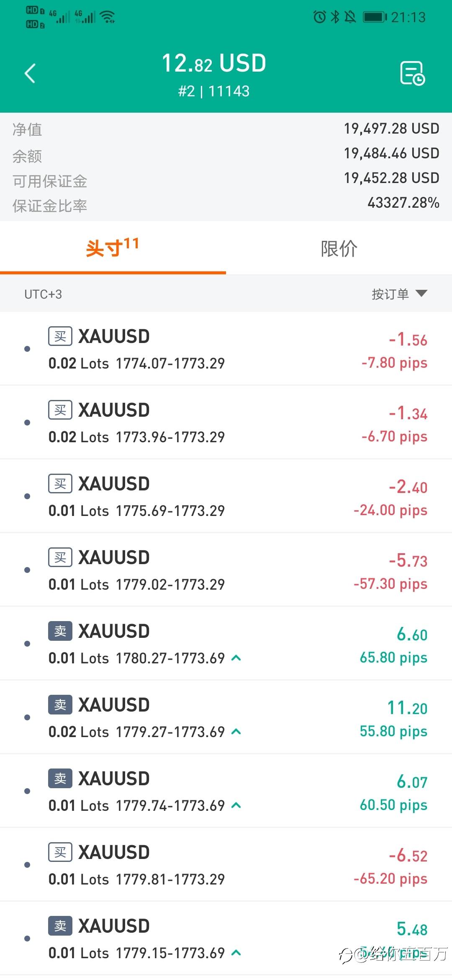Screen dimensions: 452x980
Task: Switch to the 限价 tab
Action: 339,248
